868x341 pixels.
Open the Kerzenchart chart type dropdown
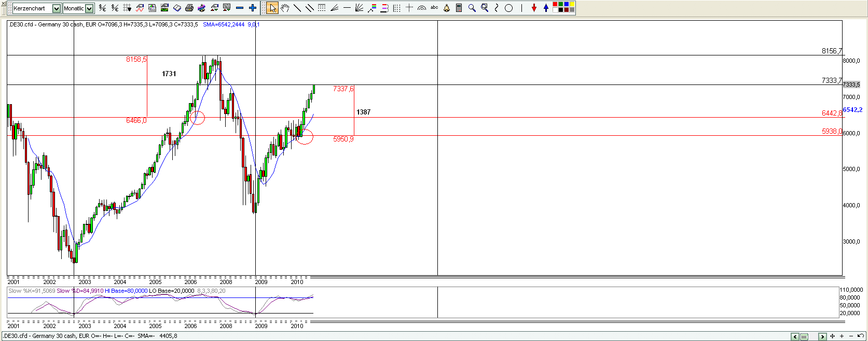[x=57, y=8]
